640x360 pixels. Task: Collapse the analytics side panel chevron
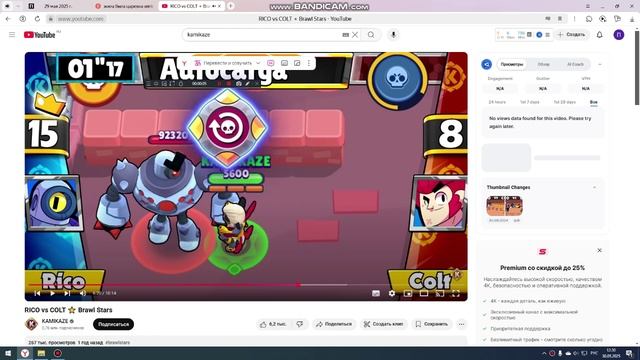(600, 64)
